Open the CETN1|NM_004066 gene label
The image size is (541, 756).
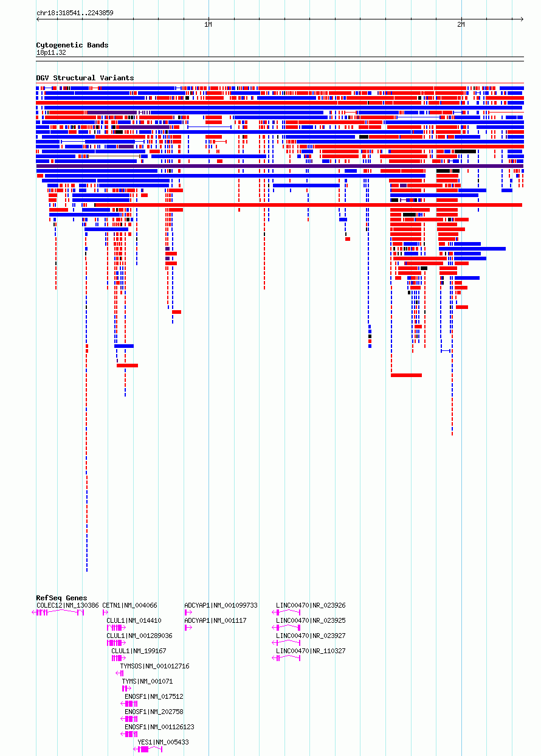pyautogui.click(x=129, y=605)
